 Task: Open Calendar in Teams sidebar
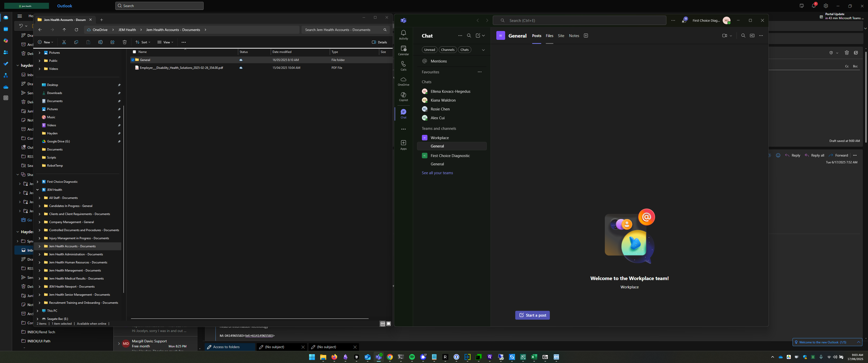tap(403, 50)
